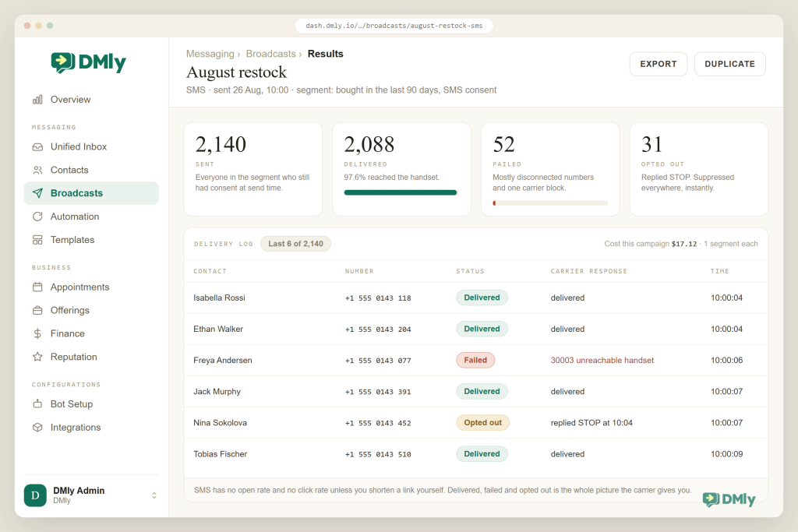The width and height of the screenshot is (798, 532).
Task: Click the failed progress bar
Action: pyautogui.click(x=550, y=203)
